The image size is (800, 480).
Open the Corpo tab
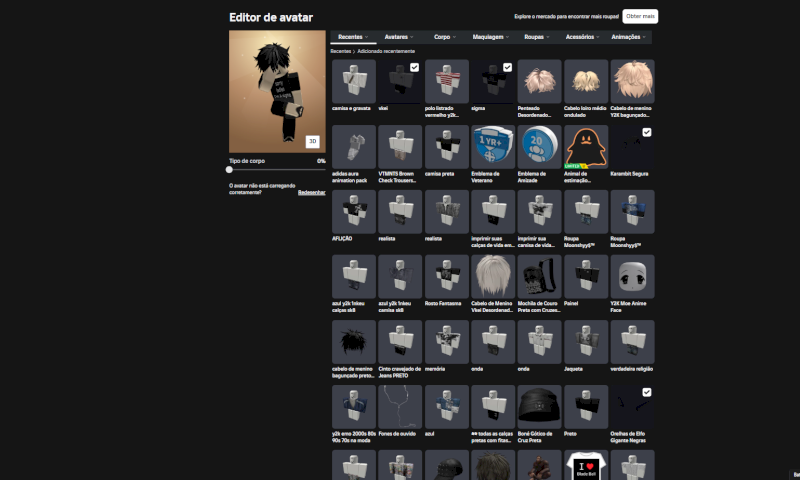click(x=445, y=37)
